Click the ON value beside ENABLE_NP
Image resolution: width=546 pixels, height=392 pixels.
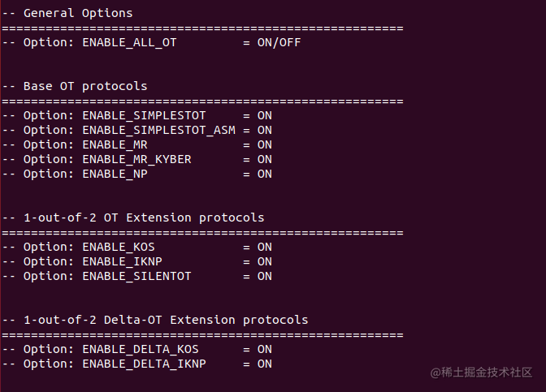264,174
